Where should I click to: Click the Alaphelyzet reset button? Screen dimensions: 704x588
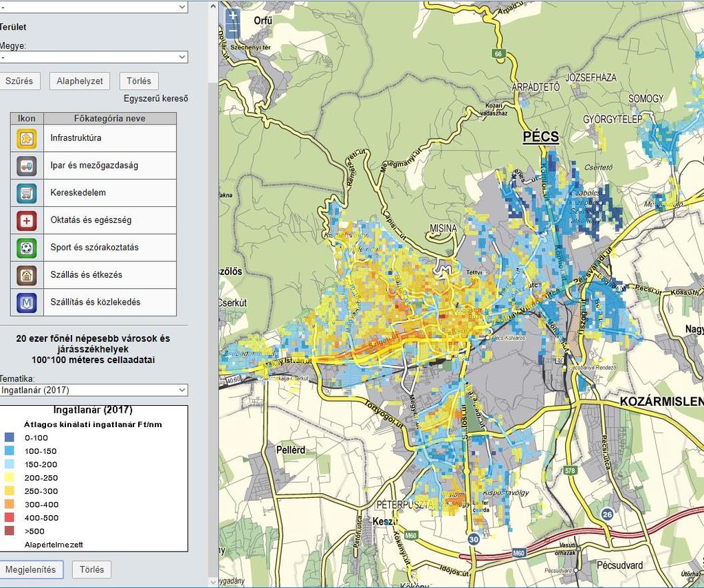(x=80, y=81)
